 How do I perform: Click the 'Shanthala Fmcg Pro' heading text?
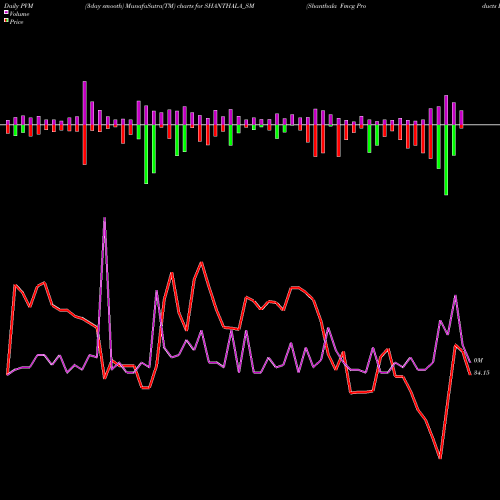pos(336,6)
